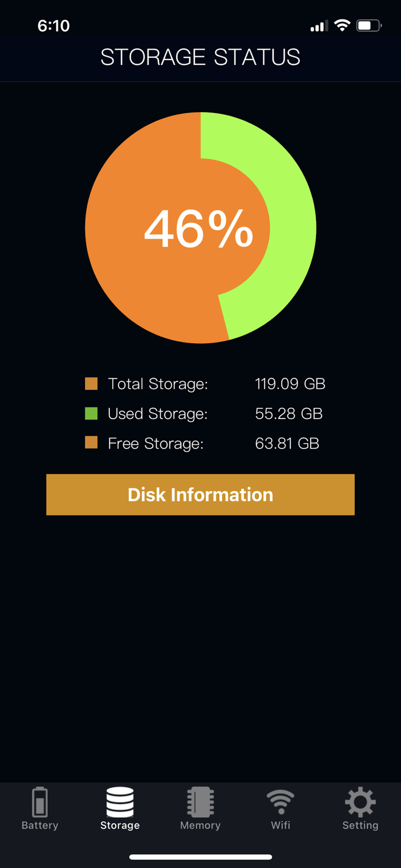Tap the battery indicator in the status bar

click(366, 25)
